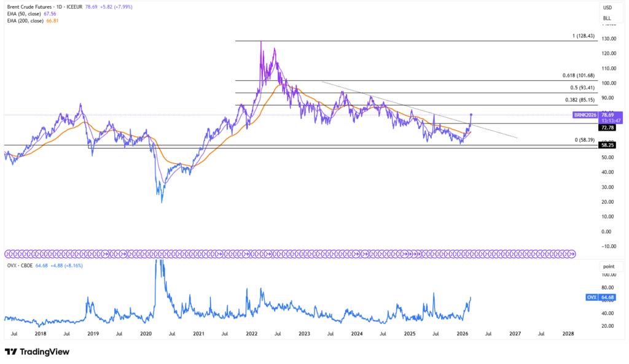This screenshot has width=629, height=364.
Task: Click the 2026 label on time axis
Action: 463,334
